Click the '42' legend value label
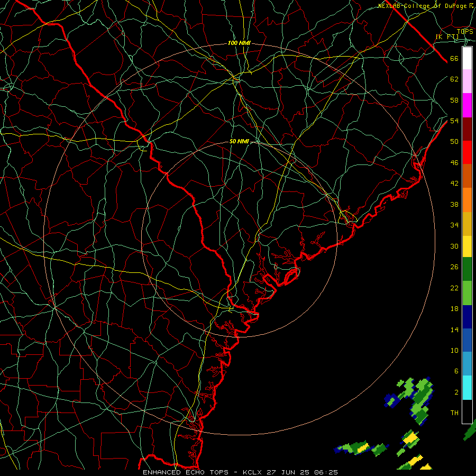 (x=454, y=184)
